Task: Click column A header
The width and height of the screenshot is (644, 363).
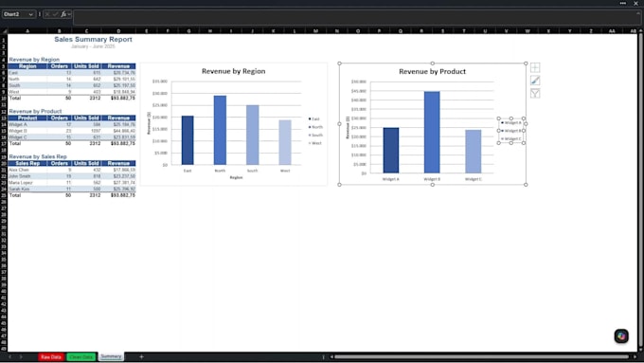Action: coord(27,31)
